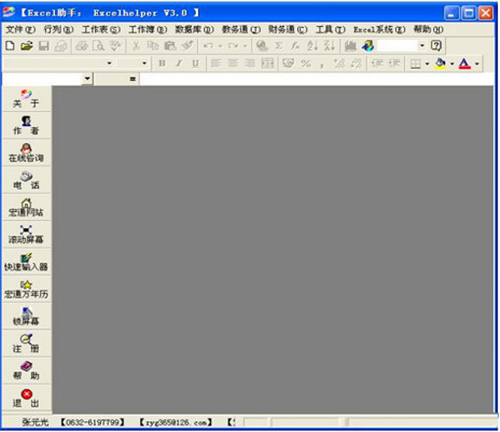Viewport: 500px width, 432px height.
Task: Cut selection with scissors icon
Action: click(x=136, y=46)
